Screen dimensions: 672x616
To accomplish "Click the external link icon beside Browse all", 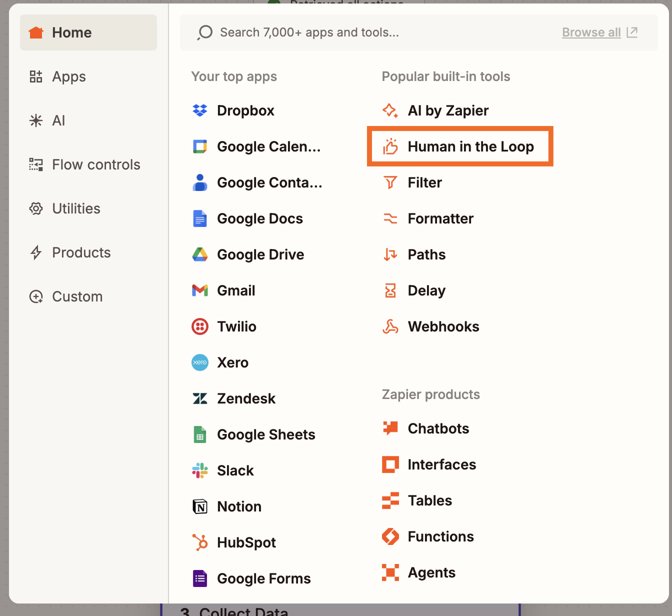I will 632,32.
